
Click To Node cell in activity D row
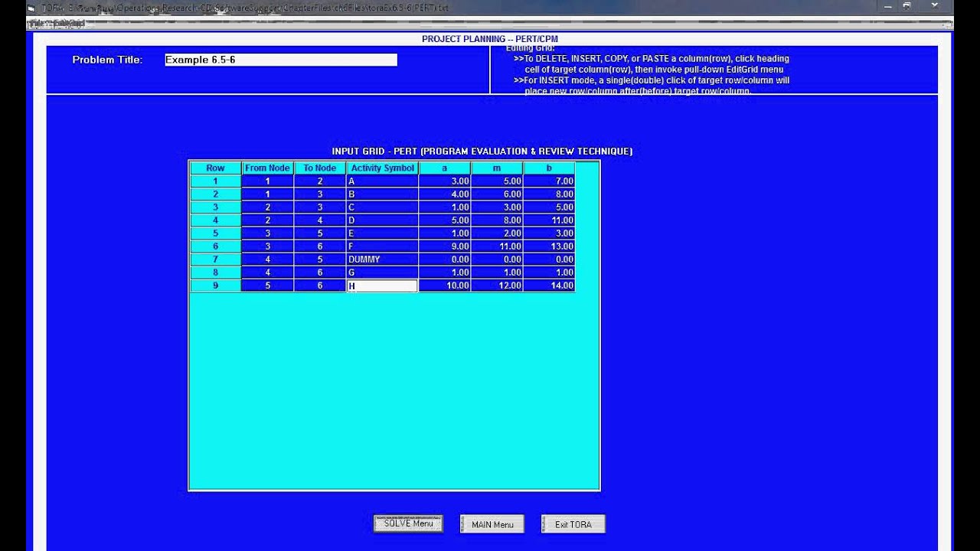[319, 220]
